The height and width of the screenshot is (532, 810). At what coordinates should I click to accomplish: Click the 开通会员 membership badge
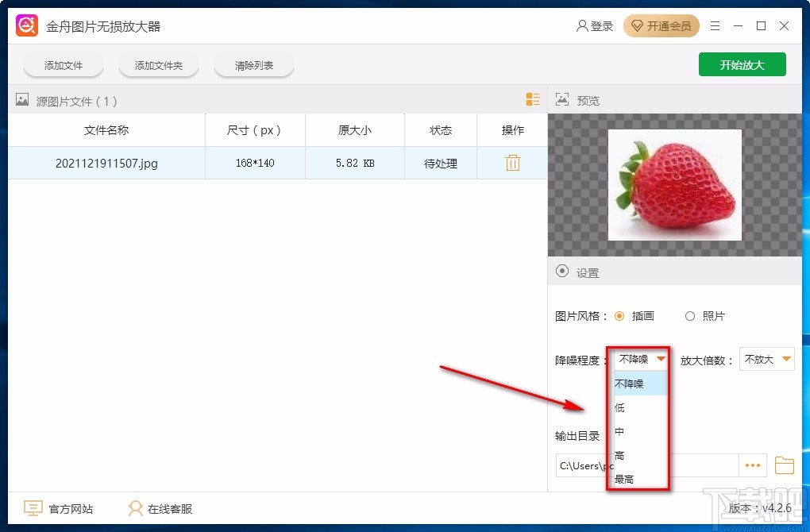661,25
